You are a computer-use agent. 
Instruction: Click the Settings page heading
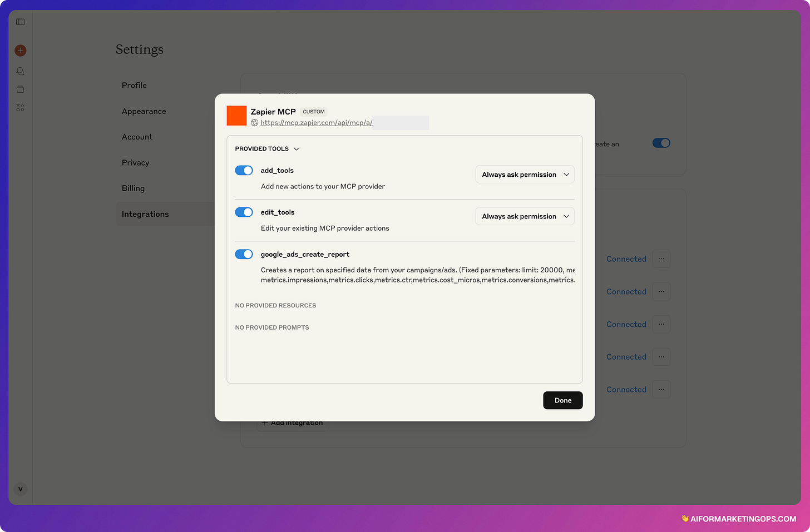point(140,49)
